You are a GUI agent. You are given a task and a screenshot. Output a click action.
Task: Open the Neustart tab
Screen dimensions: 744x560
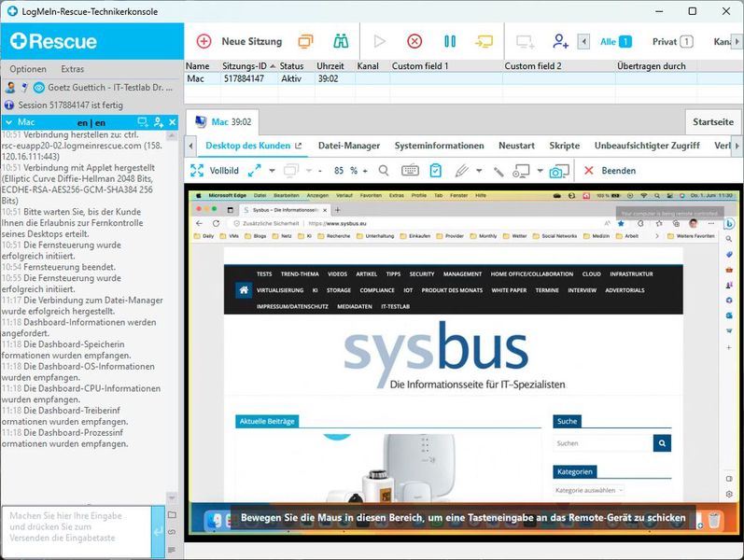pos(516,146)
